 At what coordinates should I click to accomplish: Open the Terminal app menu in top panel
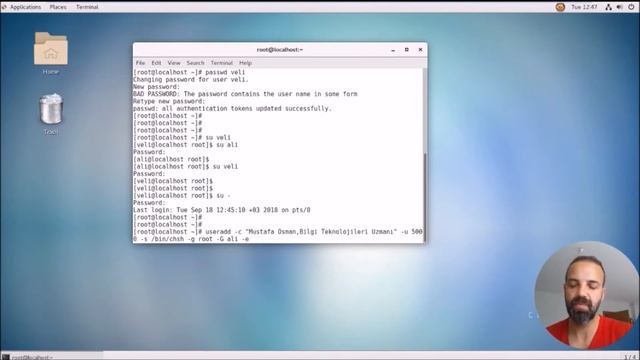click(x=87, y=7)
